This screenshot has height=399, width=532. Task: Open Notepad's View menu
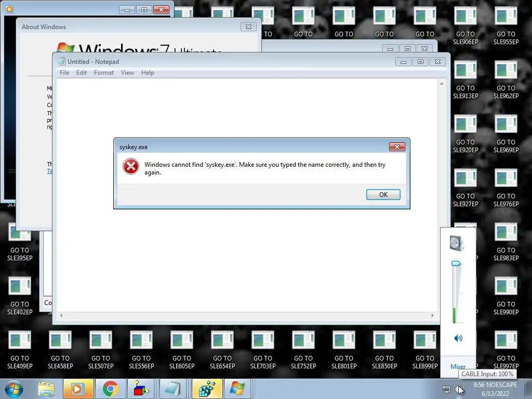(128, 73)
